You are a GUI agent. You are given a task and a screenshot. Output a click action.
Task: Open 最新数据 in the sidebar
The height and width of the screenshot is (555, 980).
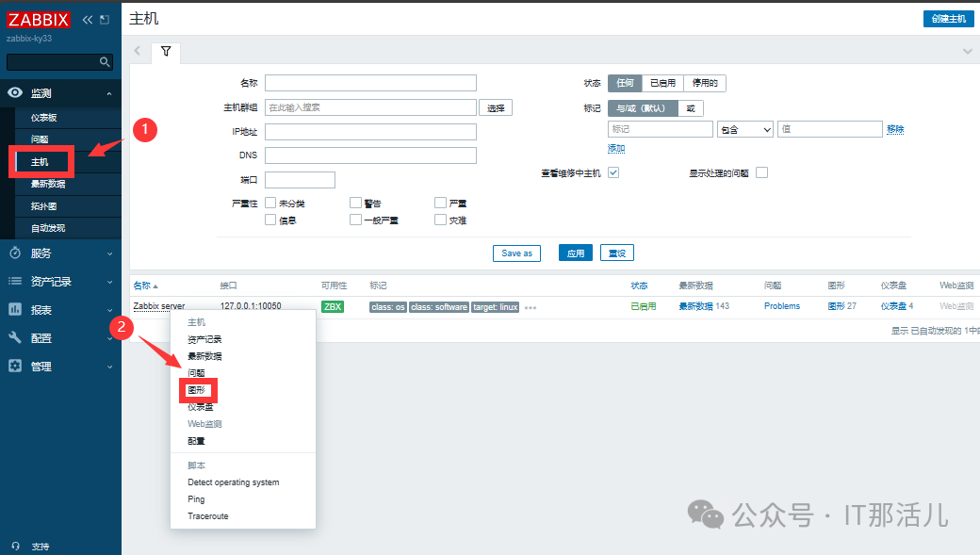point(48,184)
